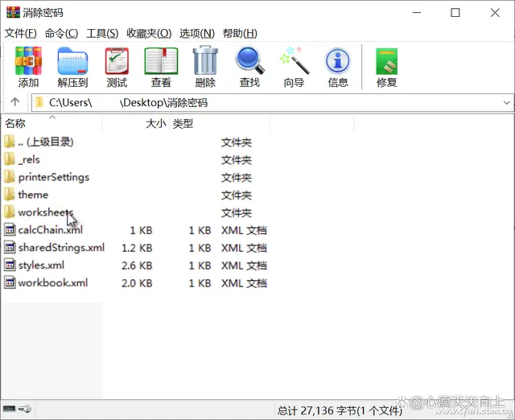The image size is (515, 420).
Task: Select the parent directory folder icon
Action: click(x=10, y=142)
